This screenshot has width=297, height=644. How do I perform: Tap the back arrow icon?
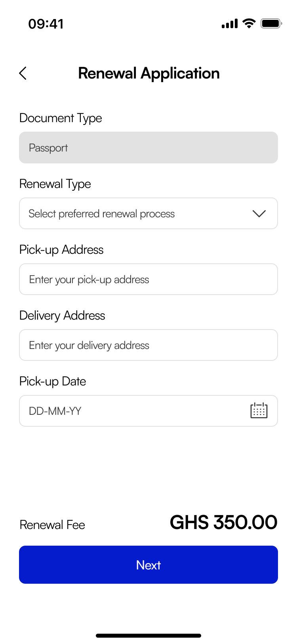click(x=23, y=73)
